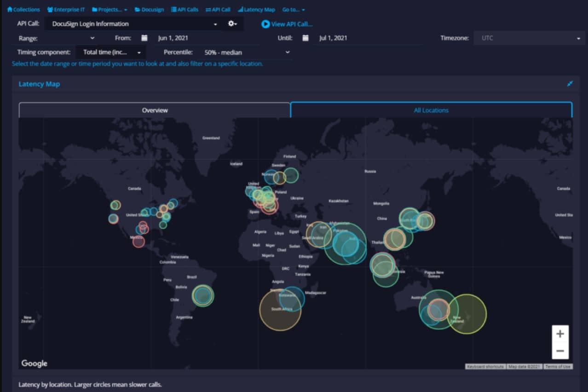
Task: Open the Enterprise IT breadcrumb
Action: [x=66, y=9]
